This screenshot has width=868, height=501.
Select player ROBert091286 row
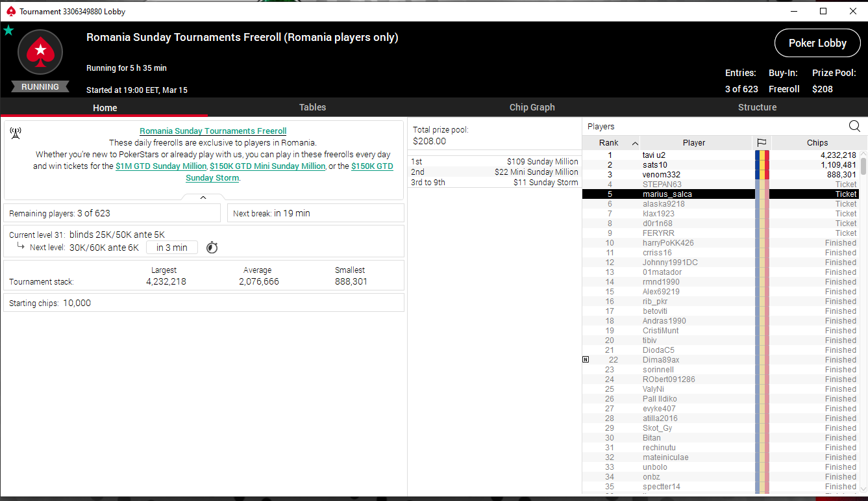(721, 379)
